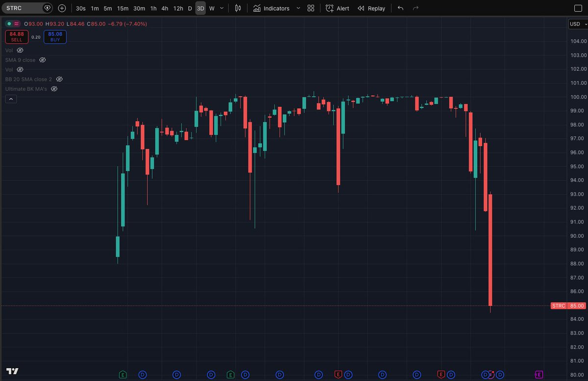This screenshot has height=381, width=588.
Task: Click the green market status dot
Action: 9,24
